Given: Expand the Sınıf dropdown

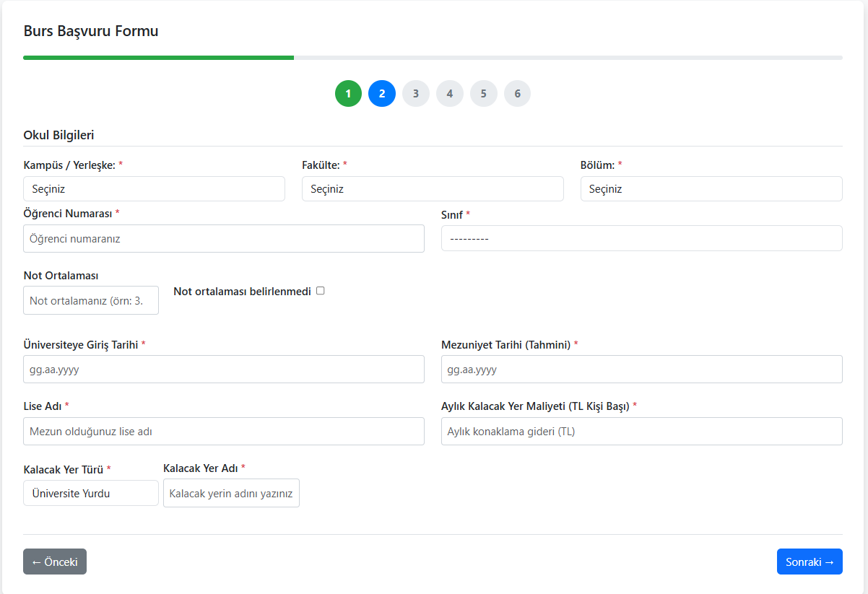Looking at the screenshot, I should [x=641, y=238].
